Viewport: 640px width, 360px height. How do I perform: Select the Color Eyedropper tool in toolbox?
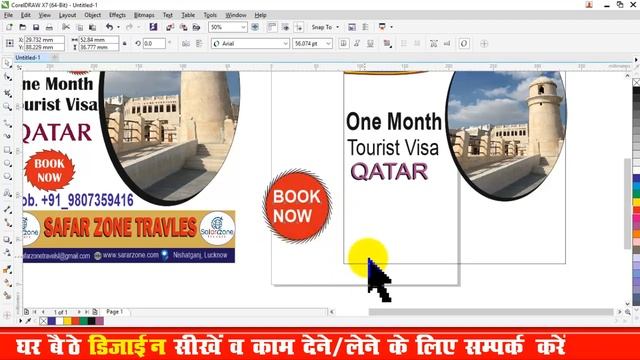[7, 269]
